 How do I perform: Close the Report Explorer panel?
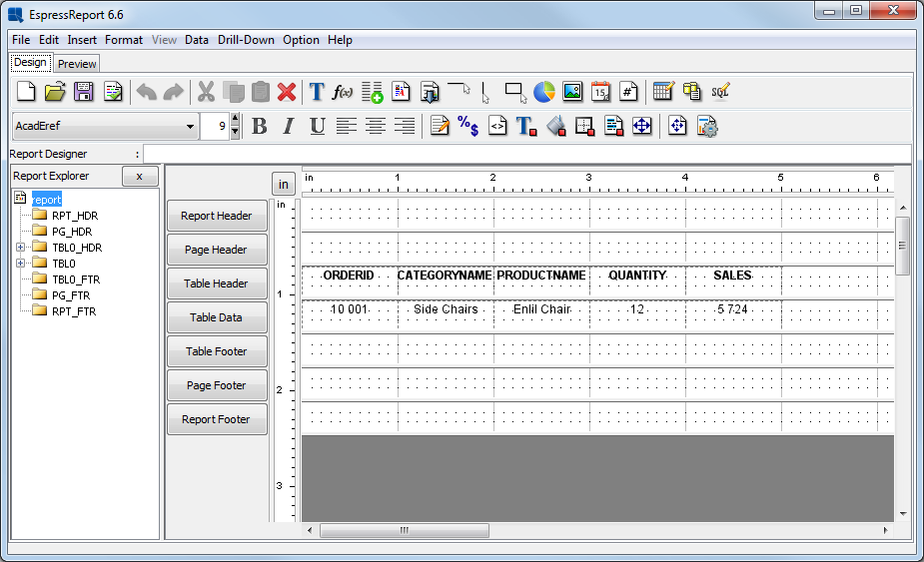pyautogui.click(x=140, y=176)
